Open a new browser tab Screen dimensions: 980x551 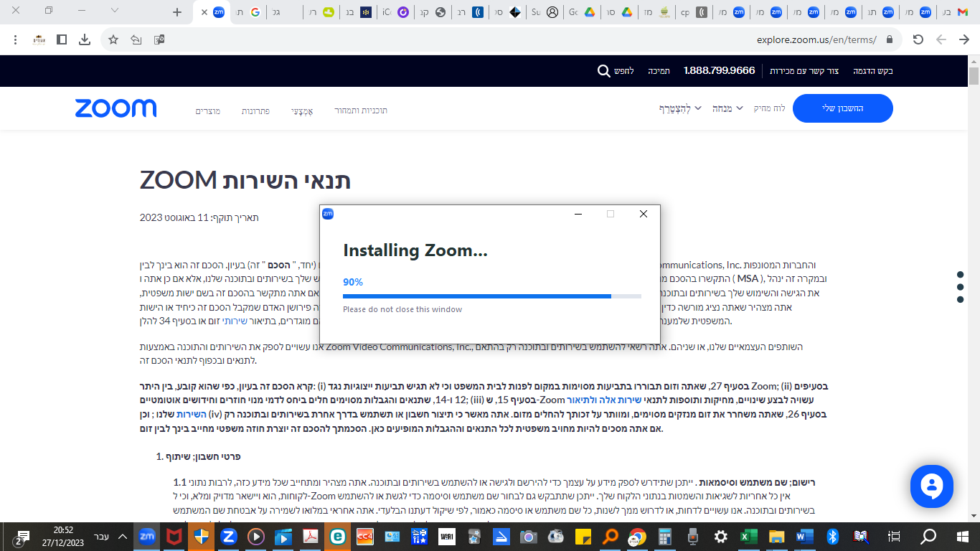pyautogui.click(x=178, y=12)
